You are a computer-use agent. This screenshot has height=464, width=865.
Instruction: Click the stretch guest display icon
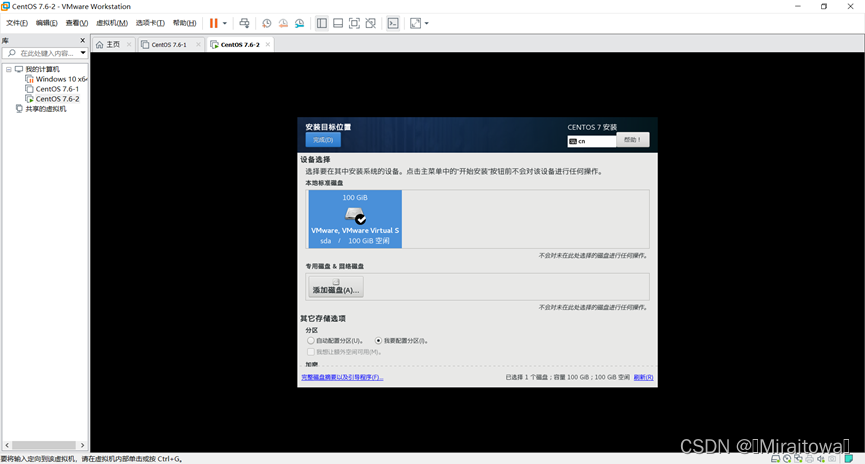pyautogui.click(x=415, y=23)
